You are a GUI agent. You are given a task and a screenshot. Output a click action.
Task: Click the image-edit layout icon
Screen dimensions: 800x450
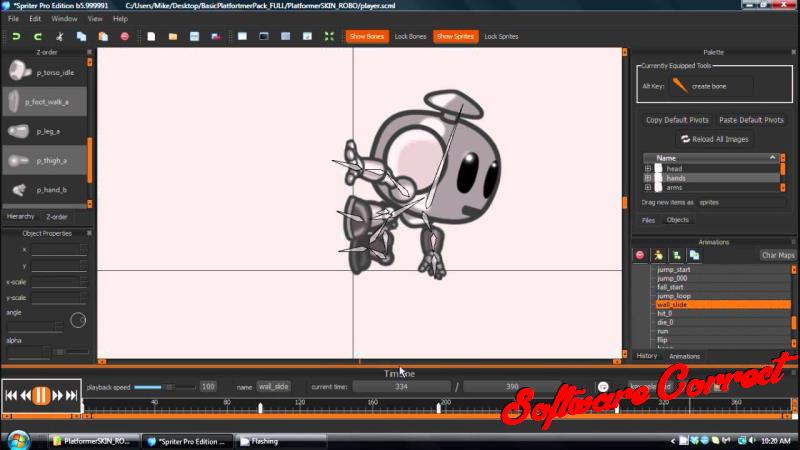pyautogui.click(x=307, y=36)
